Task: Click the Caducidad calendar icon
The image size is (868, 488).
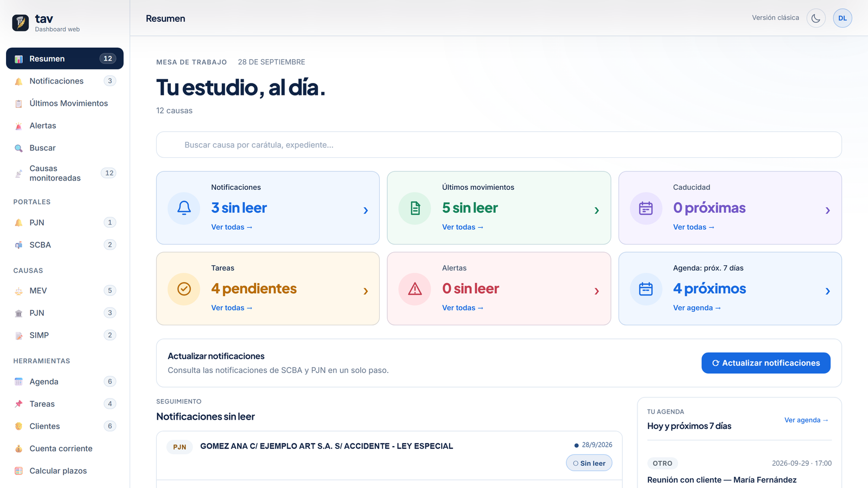Action: pos(646,208)
